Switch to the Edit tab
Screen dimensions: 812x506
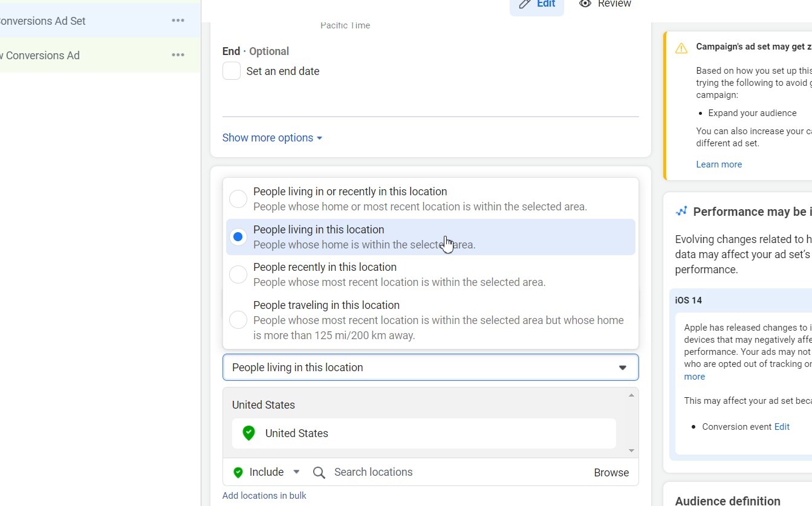pos(537,4)
